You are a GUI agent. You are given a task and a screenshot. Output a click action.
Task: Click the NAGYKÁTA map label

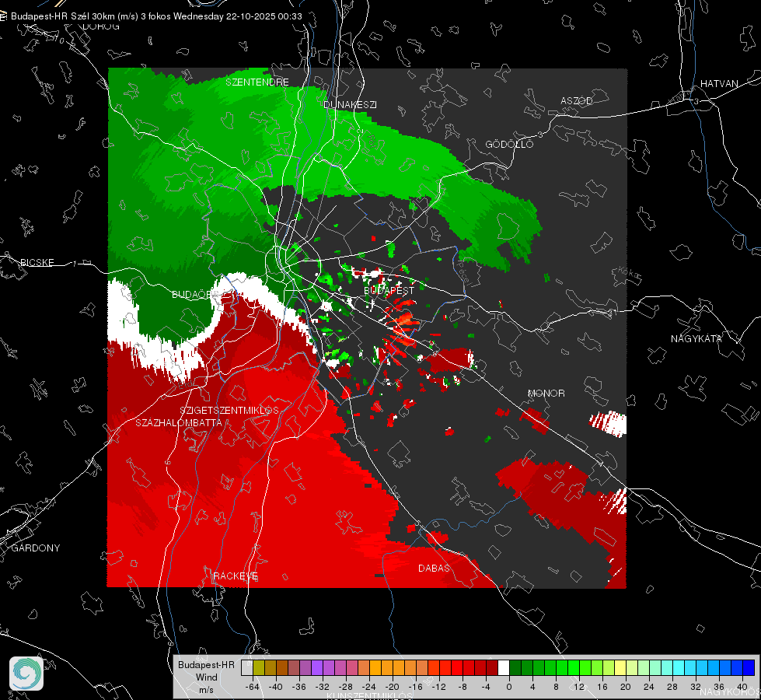click(x=696, y=338)
